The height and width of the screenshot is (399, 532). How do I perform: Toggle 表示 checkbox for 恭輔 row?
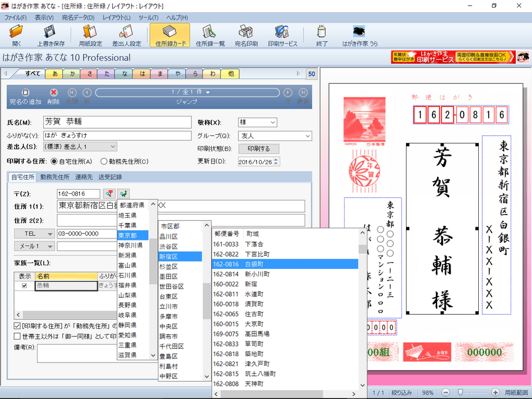pyautogui.click(x=24, y=286)
